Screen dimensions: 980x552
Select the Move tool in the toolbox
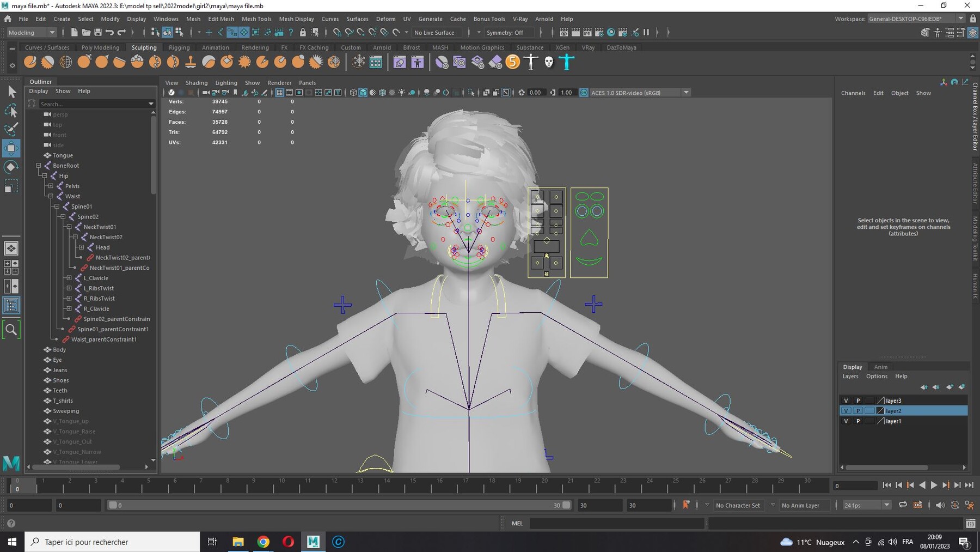(x=11, y=148)
